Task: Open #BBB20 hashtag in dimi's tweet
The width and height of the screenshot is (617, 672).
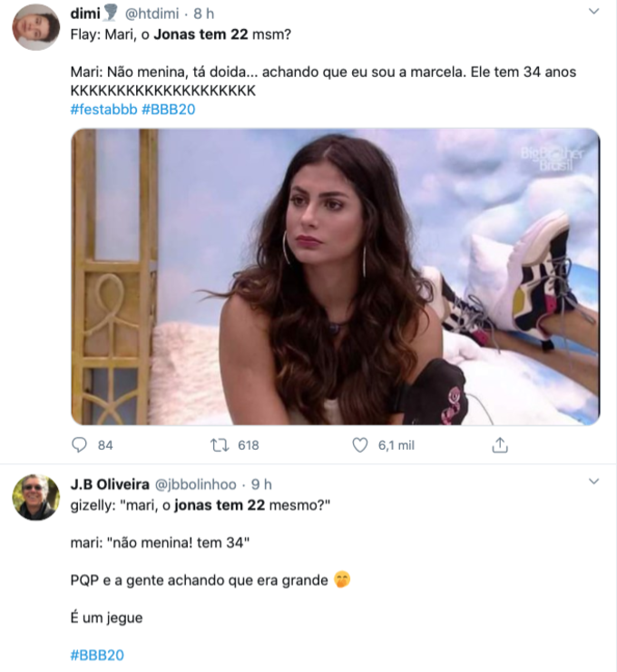Action: click(x=169, y=110)
